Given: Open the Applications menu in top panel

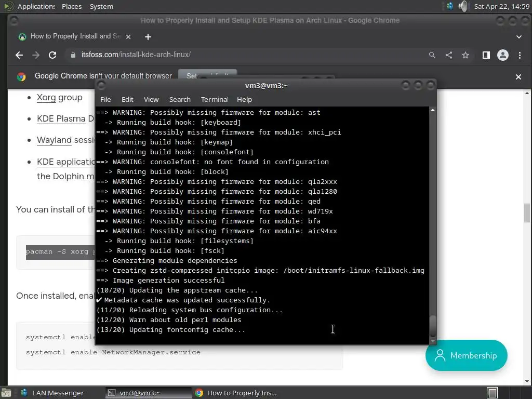Looking at the screenshot, I should 36,6.
